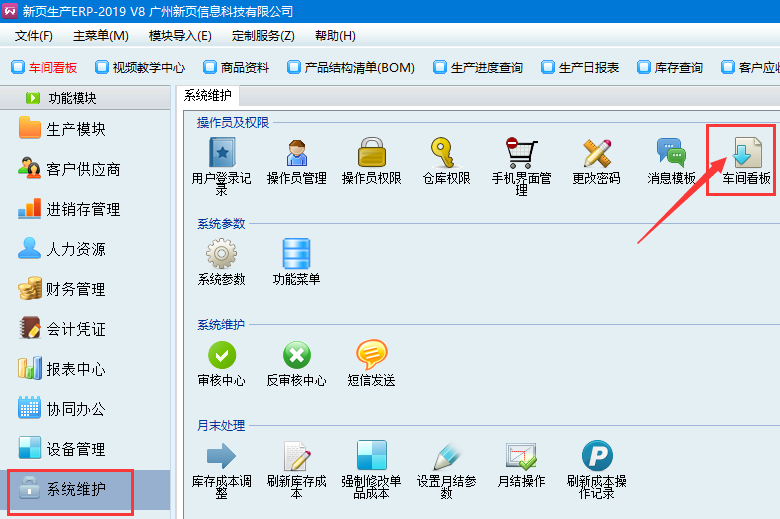Select 人力资源 module
This screenshot has width=780, height=519.
click(62, 249)
